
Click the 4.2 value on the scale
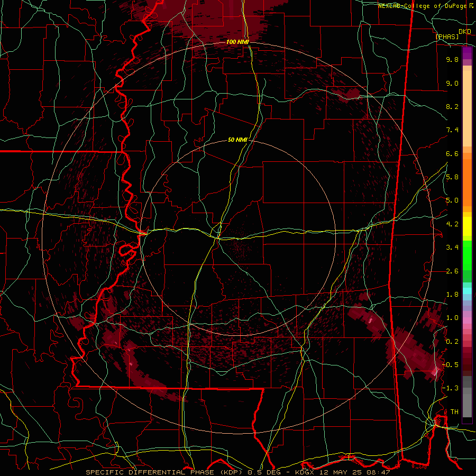click(x=452, y=224)
